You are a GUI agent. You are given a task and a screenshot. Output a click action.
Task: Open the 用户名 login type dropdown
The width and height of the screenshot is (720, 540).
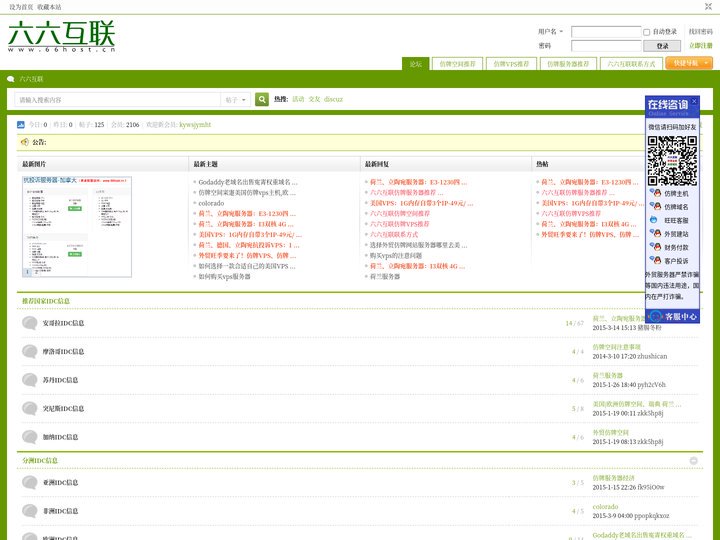550,32
